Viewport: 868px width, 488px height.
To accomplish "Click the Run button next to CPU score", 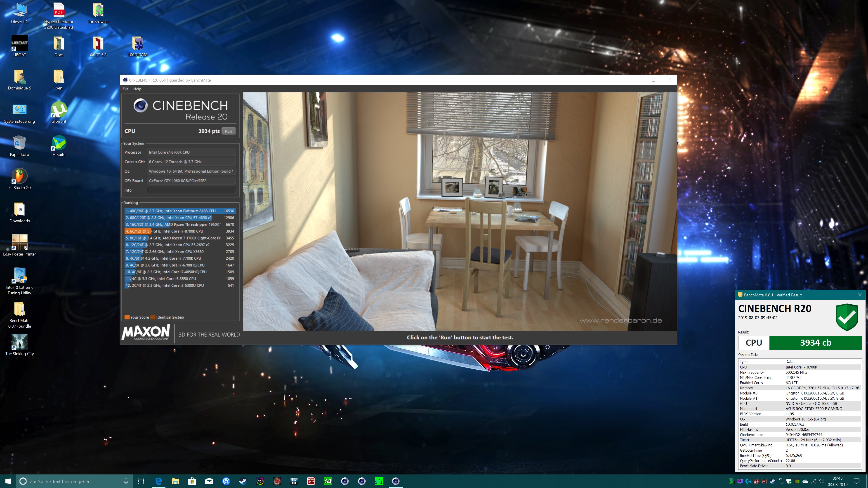I will coord(228,131).
